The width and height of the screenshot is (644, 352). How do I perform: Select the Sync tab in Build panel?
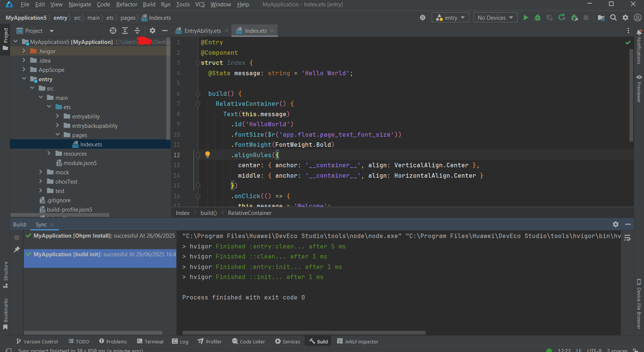(41, 224)
